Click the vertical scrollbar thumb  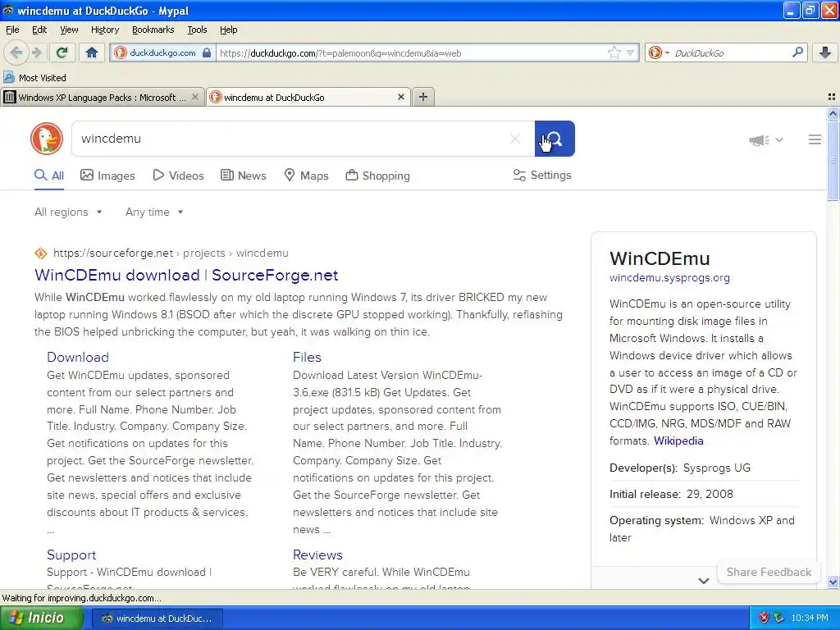[x=833, y=160]
